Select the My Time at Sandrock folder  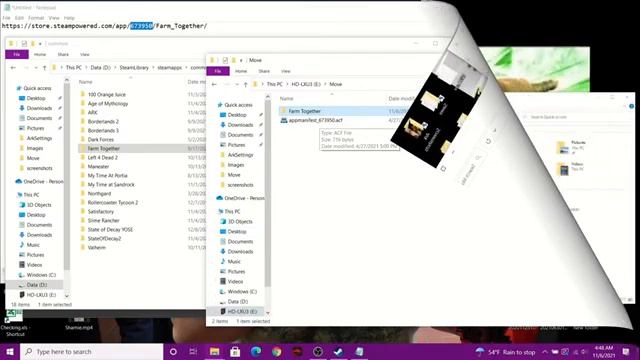[111, 184]
